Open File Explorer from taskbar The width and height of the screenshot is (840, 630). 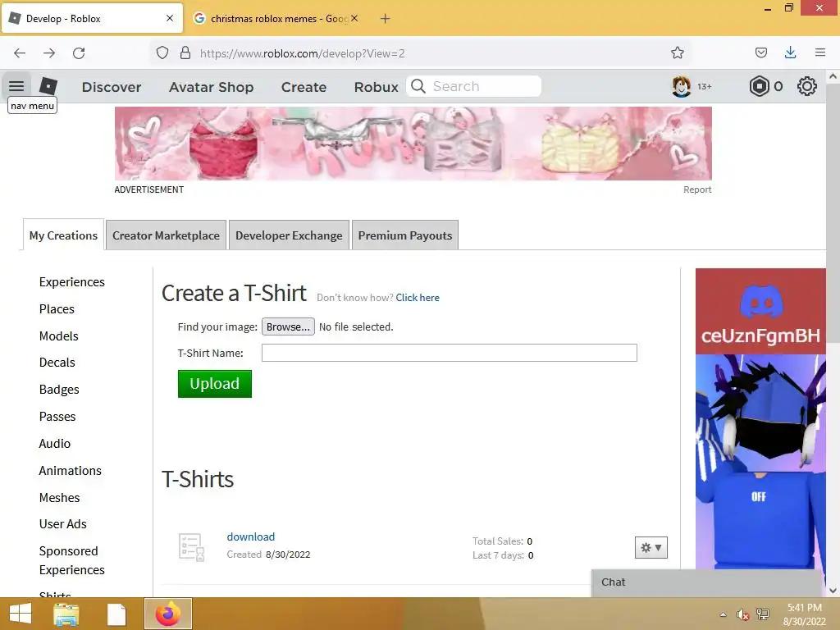pyautogui.click(x=66, y=614)
